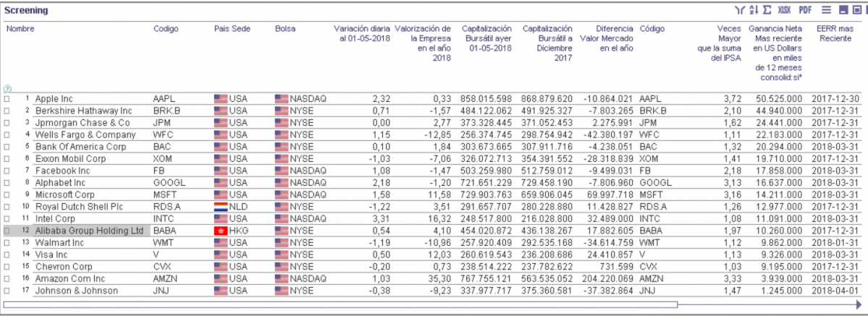Screen dimensions: 868x316
Task: Maximize the Screening panel
Action: [x=857, y=10]
